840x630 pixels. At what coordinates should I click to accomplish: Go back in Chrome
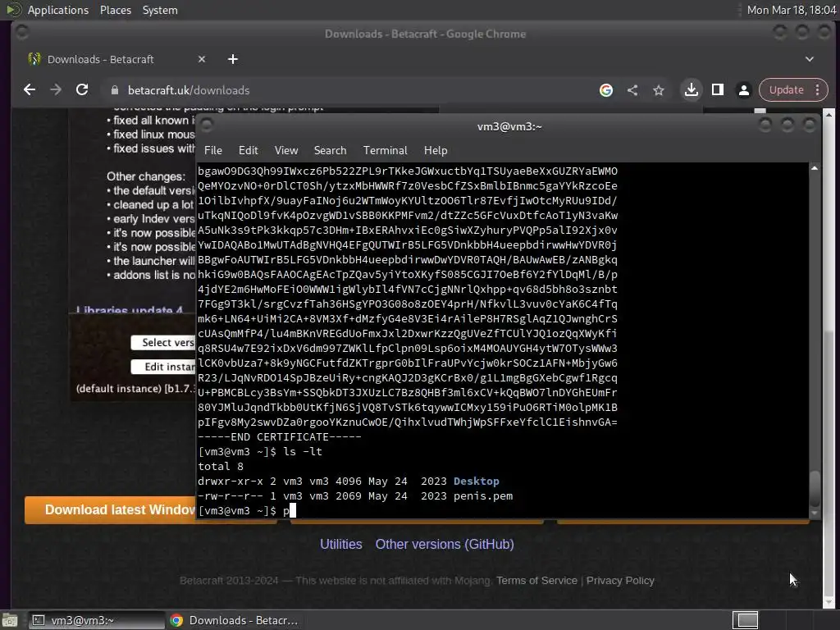coord(30,90)
